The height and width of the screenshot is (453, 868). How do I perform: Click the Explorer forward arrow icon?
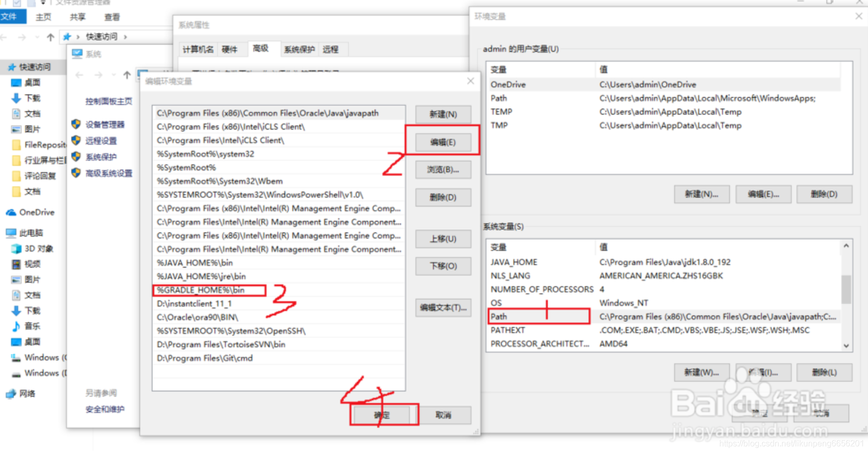22,37
